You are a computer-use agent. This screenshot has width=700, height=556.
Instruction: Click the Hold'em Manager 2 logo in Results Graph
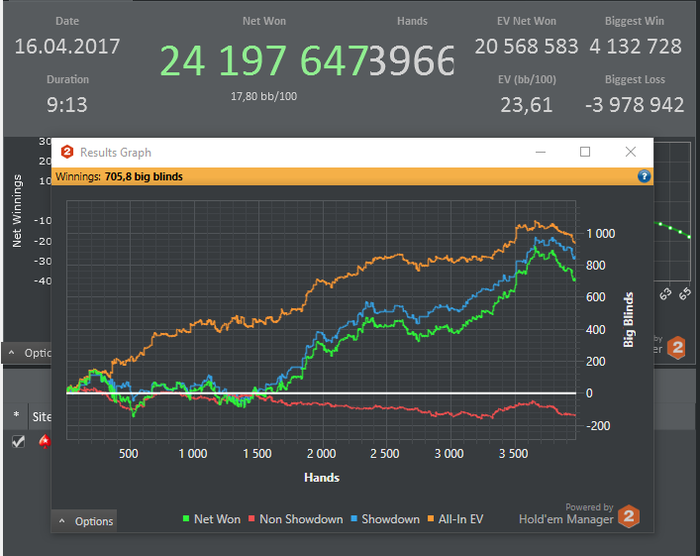click(x=629, y=516)
